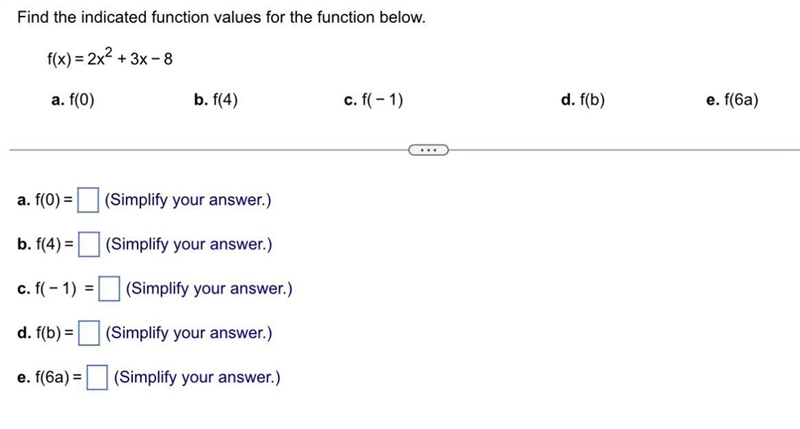Click 'Simplify your answer' hint beside f(b)
The image size is (800, 429).
[189, 333]
